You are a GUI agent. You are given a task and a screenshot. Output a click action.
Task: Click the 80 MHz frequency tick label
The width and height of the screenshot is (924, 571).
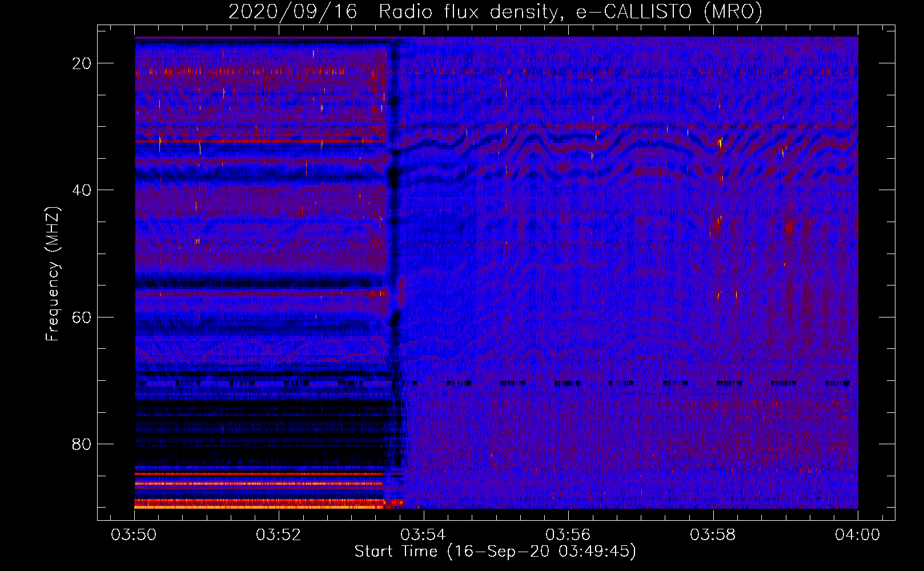coord(82,444)
